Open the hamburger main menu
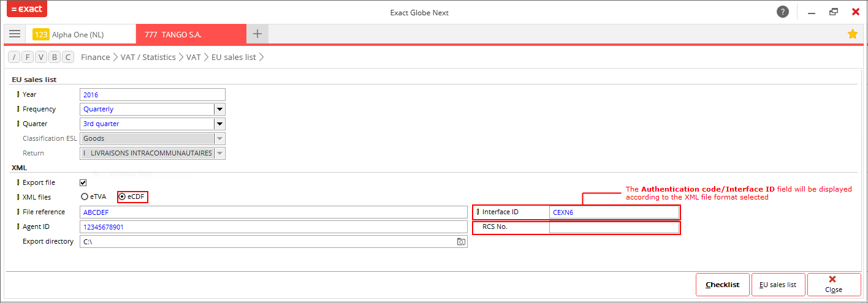This screenshot has height=303, width=868. coord(15,34)
